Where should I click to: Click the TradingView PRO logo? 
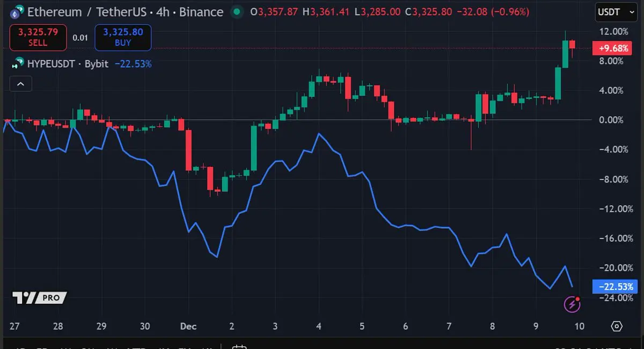tap(39, 297)
